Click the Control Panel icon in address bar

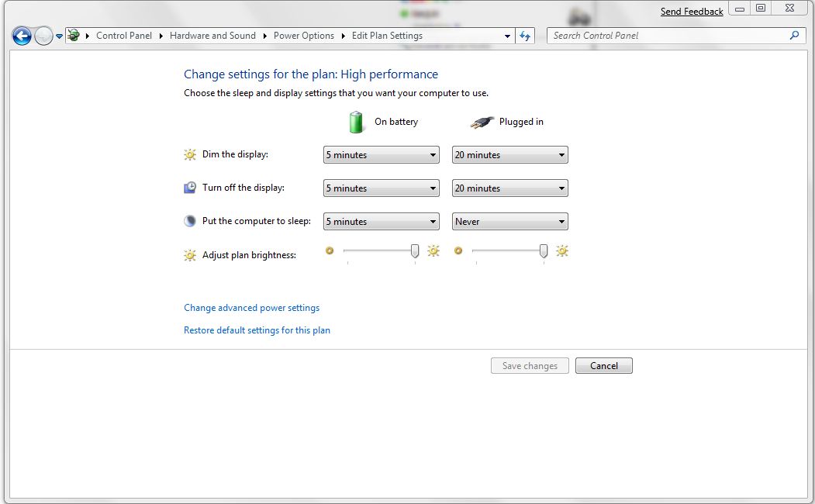point(74,36)
